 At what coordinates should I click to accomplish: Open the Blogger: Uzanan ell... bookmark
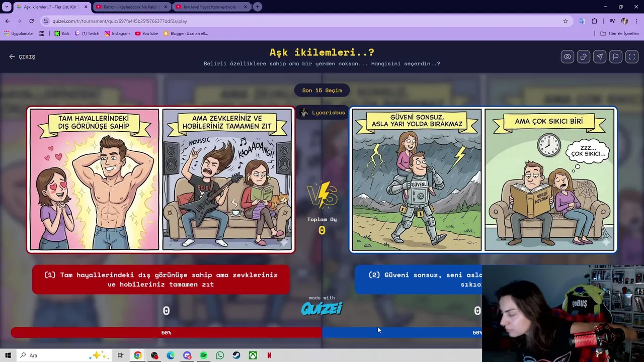pos(186,34)
